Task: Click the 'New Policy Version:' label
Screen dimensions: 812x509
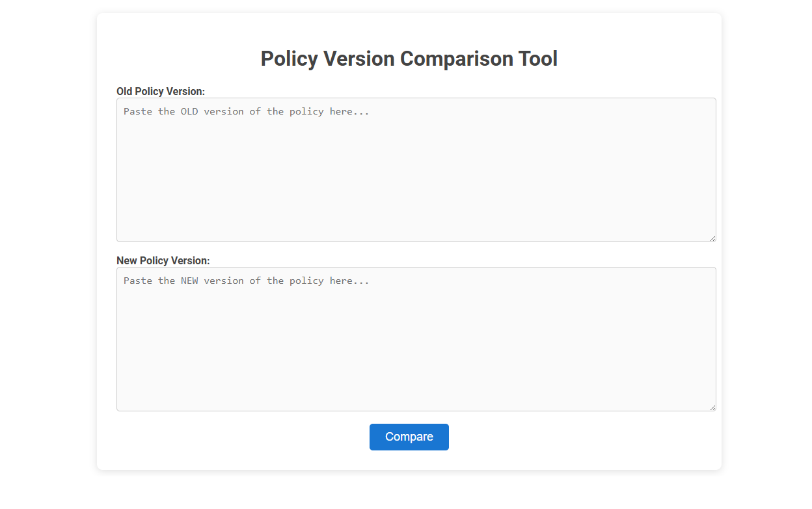Action: click(163, 260)
